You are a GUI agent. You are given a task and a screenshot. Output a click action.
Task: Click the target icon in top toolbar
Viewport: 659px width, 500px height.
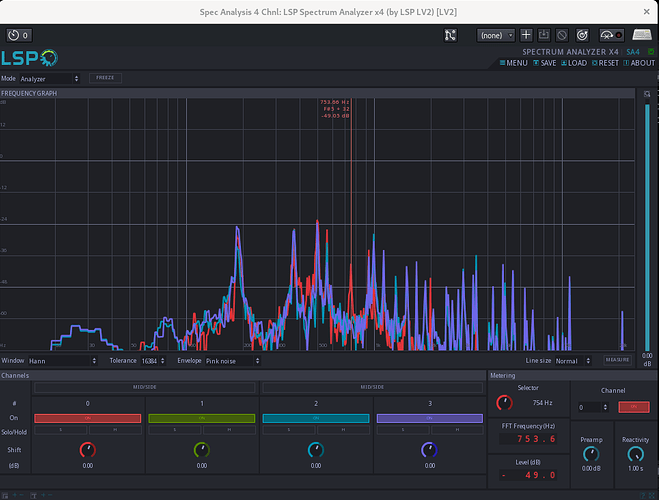pos(582,35)
